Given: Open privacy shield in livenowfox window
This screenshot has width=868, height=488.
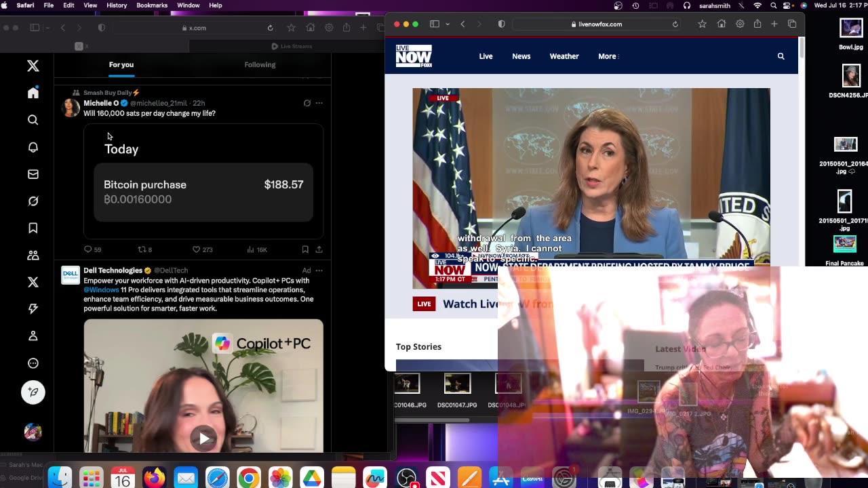Looking at the screenshot, I should [501, 24].
